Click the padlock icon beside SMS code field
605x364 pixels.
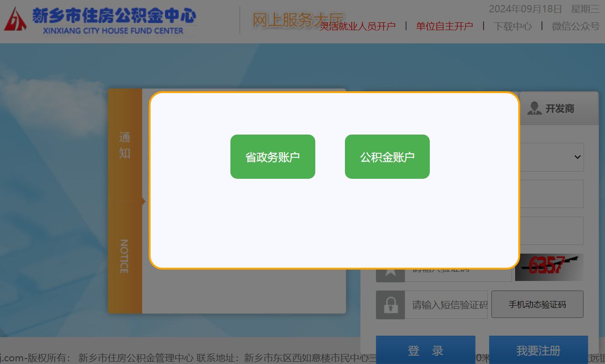390,305
